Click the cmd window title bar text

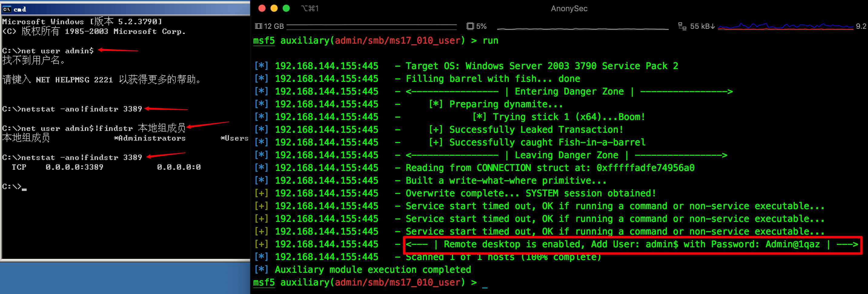coord(20,9)
